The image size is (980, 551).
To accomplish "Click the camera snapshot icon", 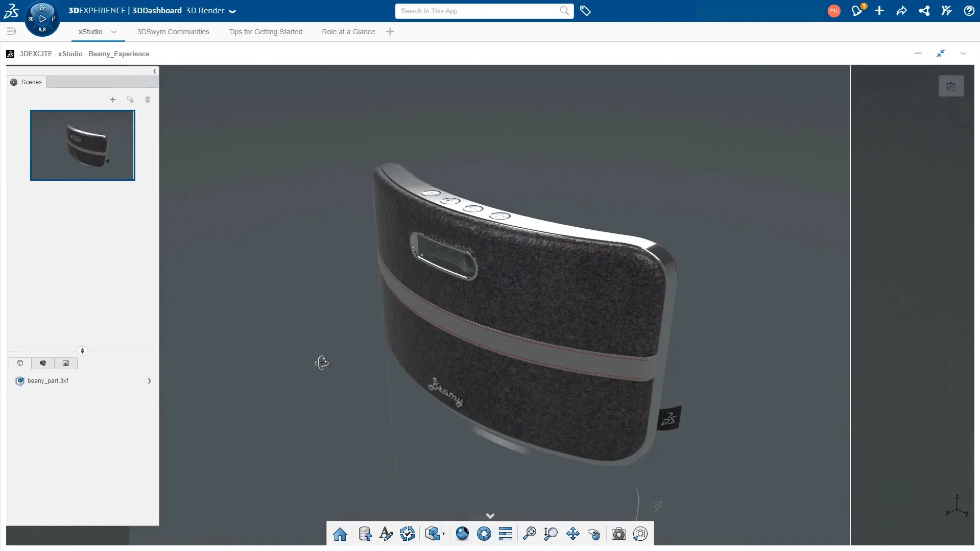I will pos(618,534).
